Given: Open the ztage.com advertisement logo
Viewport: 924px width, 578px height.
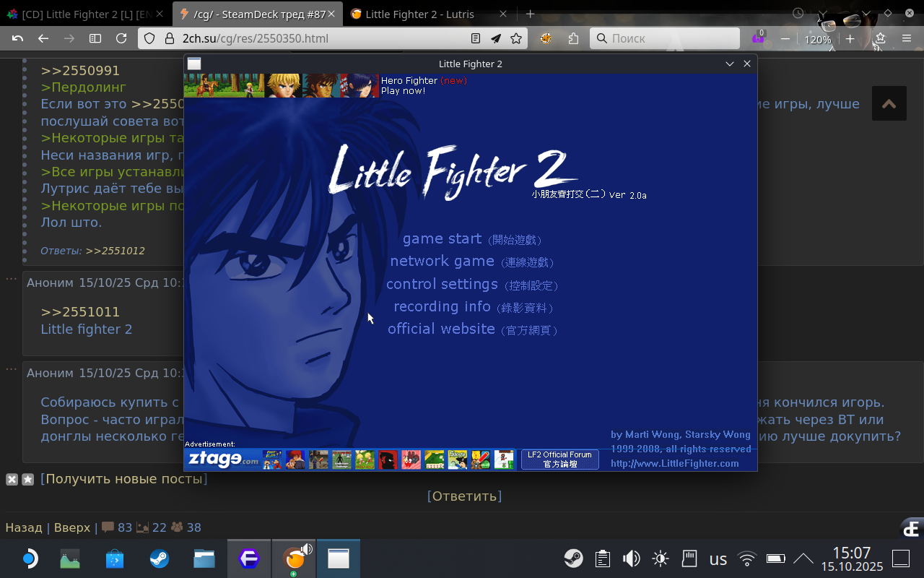Looking at the screenshot, I should (222, 460).
